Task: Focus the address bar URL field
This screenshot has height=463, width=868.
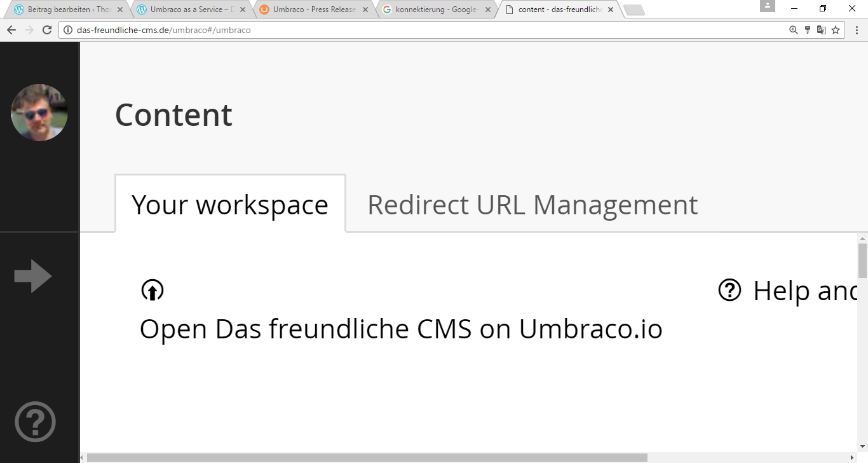Action: click(381, 30)
